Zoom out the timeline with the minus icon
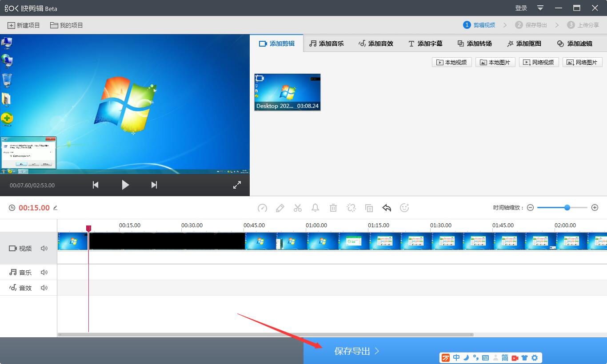This screenshot has height=364, width=607. (530, 208)
